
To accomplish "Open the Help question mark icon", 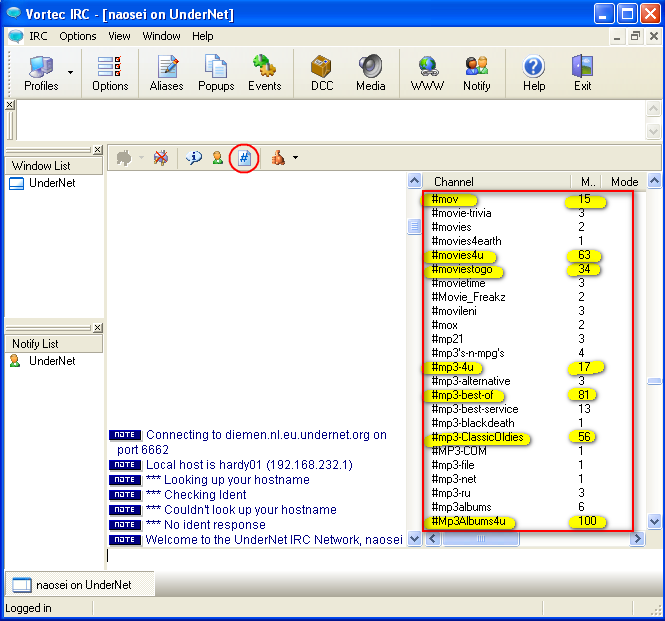I will pyautogui.click(x=534, y=73).
